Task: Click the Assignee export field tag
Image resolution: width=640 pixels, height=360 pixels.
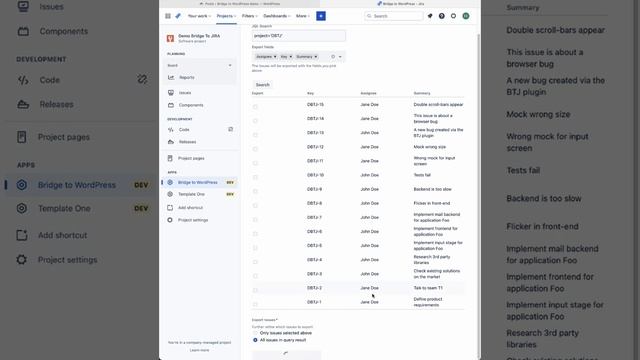Action: 266,57
